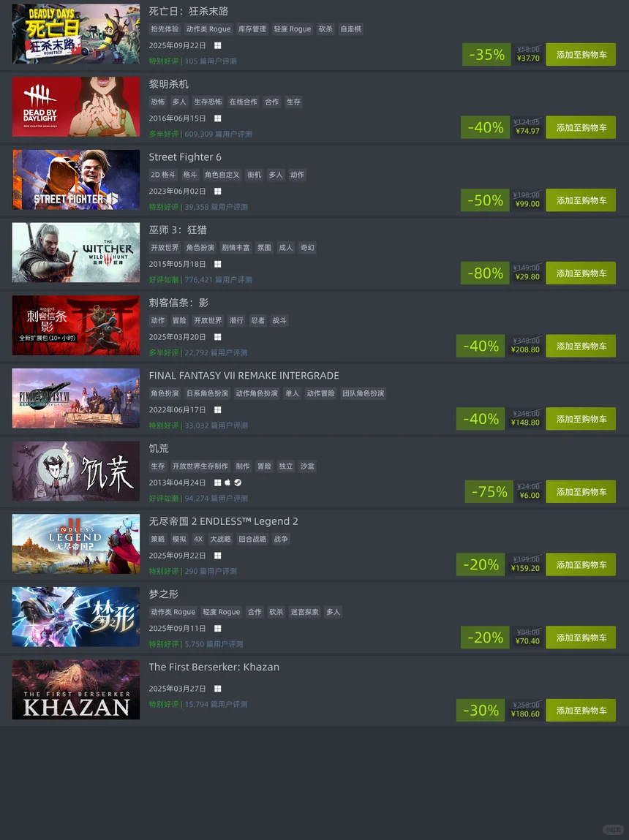Click Windows icon for 刺客信条：影

pyautogui.click(x=217, y=337)
